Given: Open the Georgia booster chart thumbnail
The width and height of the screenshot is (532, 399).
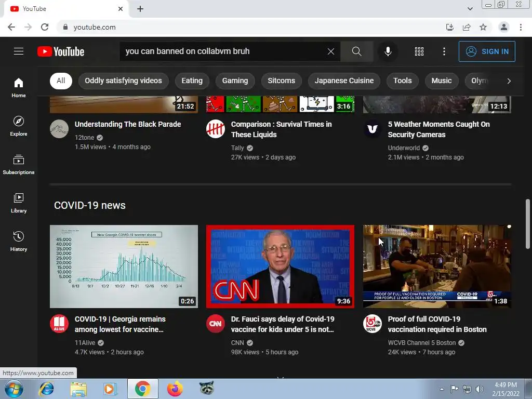Looking at the screenshot, I should pyautogui.click(x=124, y=267).
